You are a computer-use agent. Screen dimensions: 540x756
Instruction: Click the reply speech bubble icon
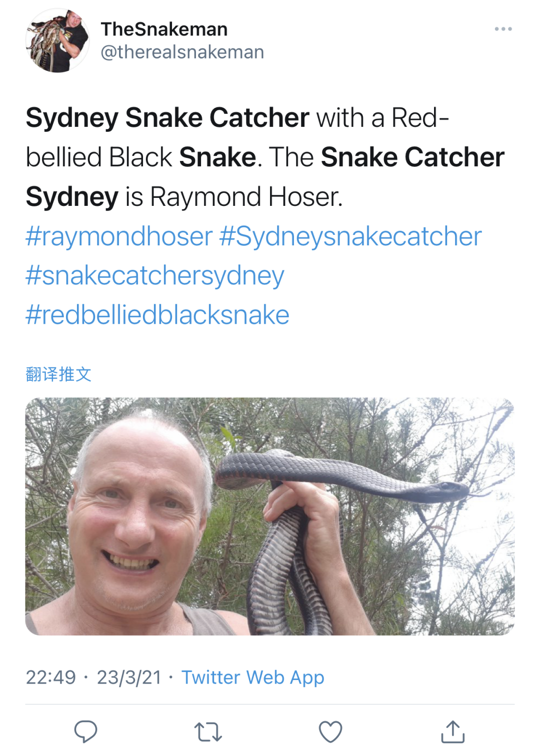click(85, 732)
